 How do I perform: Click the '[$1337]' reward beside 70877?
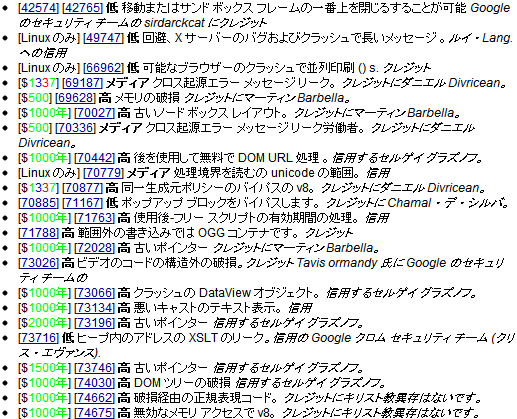point(38,188)
